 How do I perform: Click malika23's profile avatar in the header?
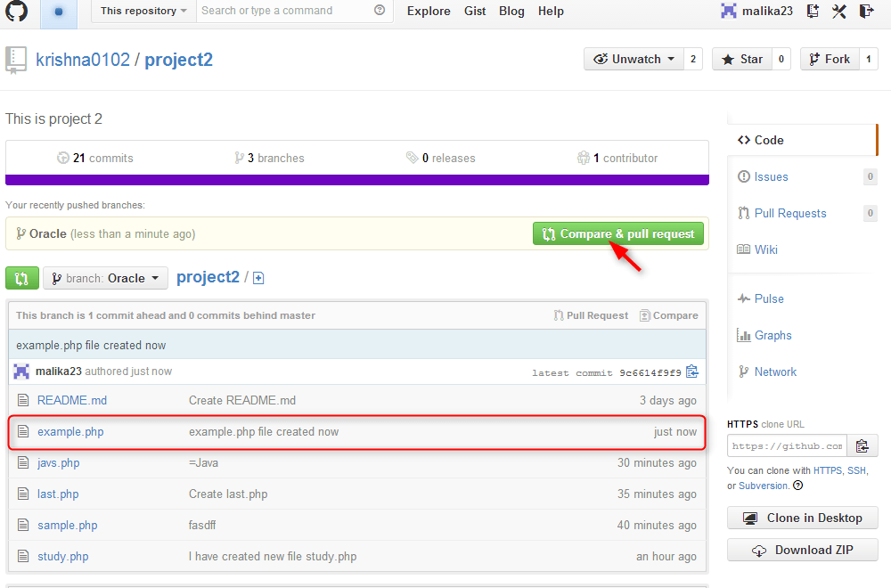click(x=729, y=11)
